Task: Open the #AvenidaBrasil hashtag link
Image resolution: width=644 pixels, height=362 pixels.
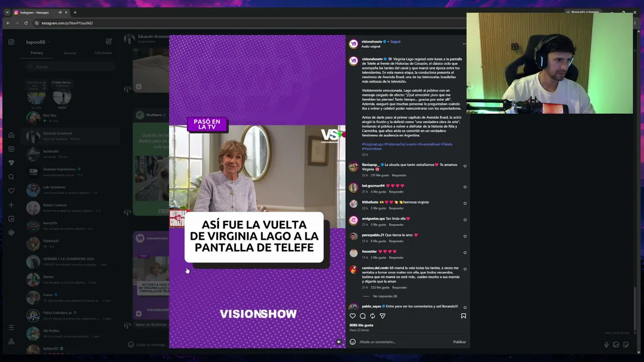Action: pos(430,144)
